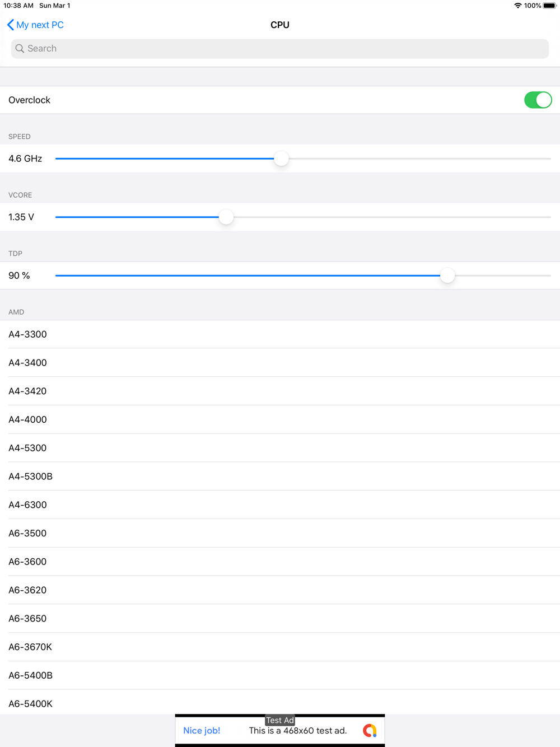Click the ad's colorful logo icon
This screenshot has width=560, height=747.
point(370,730)
